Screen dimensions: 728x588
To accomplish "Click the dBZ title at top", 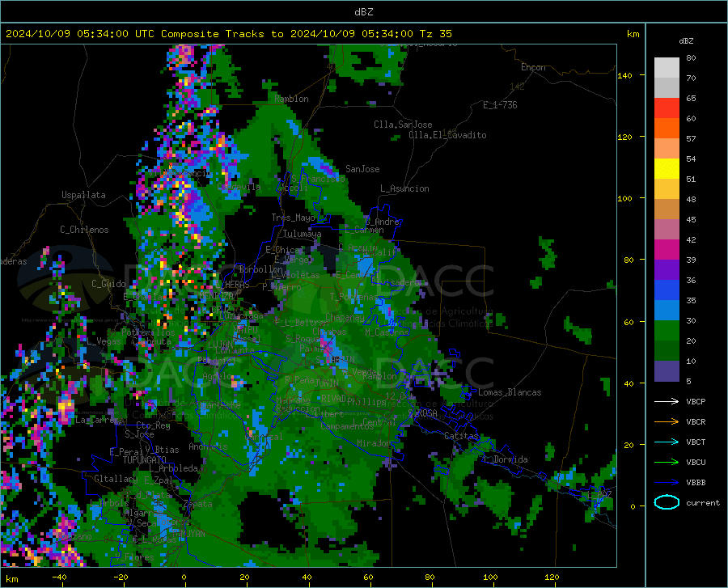I will 363,12.
